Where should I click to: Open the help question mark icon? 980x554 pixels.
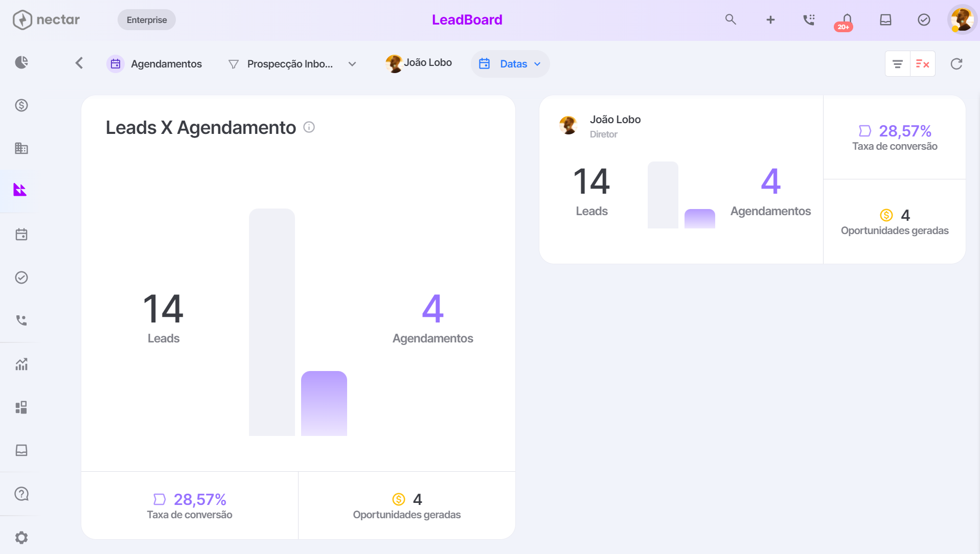pos(21,494)
